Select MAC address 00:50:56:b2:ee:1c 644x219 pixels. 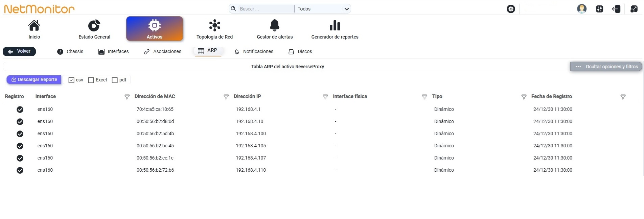(155, 158)
